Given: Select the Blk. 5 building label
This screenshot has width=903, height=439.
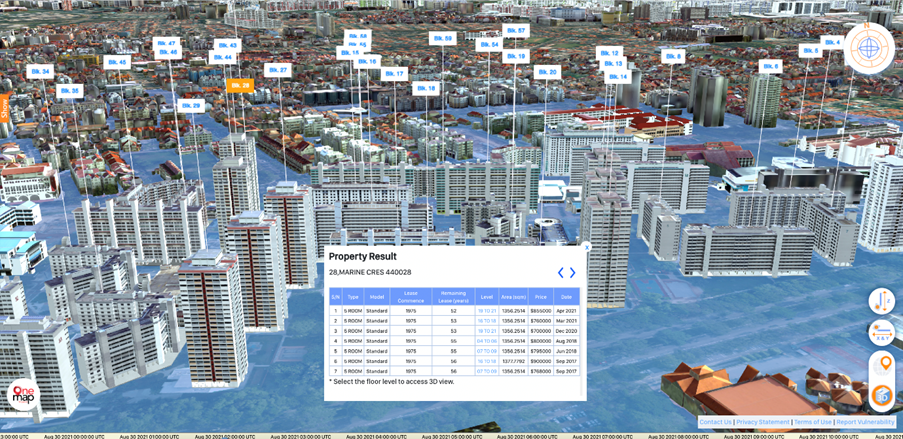Looking at the screenshot, I should [x=810, y=51].
